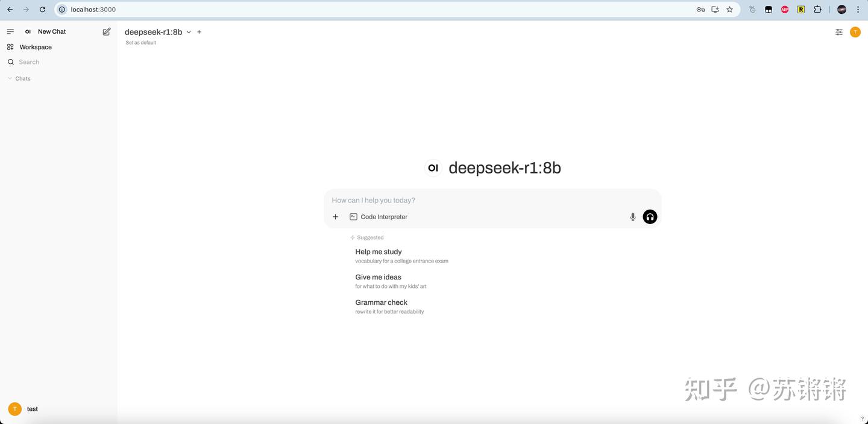Click the Open WebUI logo next to New Chat
Screen dimensions: 868x424
click(x=28, y=31)
